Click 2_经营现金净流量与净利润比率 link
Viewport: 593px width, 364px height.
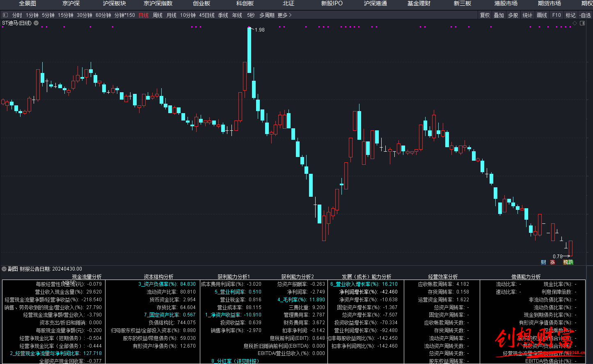(x=45, y=353)
